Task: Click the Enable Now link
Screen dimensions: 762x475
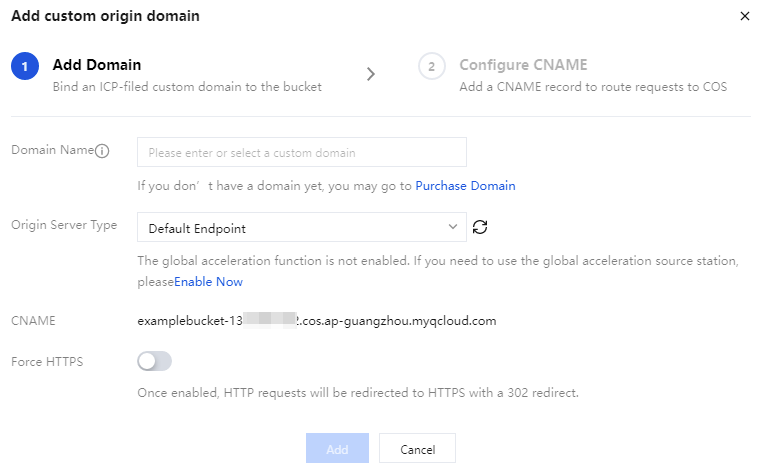Action: tap(208, 282)
